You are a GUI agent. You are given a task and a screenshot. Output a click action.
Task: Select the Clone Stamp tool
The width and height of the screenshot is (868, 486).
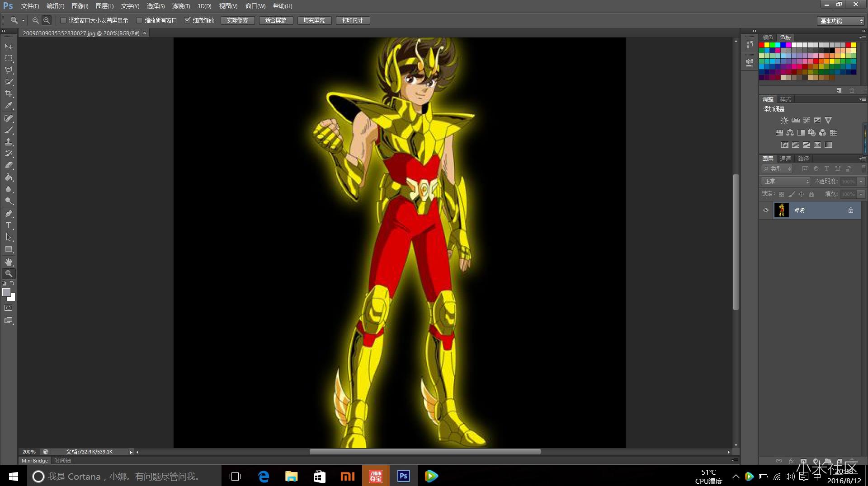coord(9,142)
